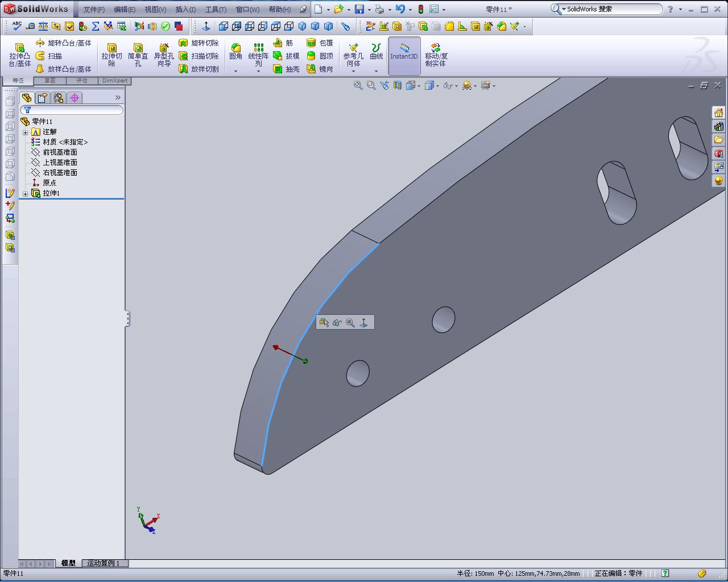Open the 运动算例1 motion study tab
The height and width of the screenshot is (582, 728).
click(x=104, y=563)
